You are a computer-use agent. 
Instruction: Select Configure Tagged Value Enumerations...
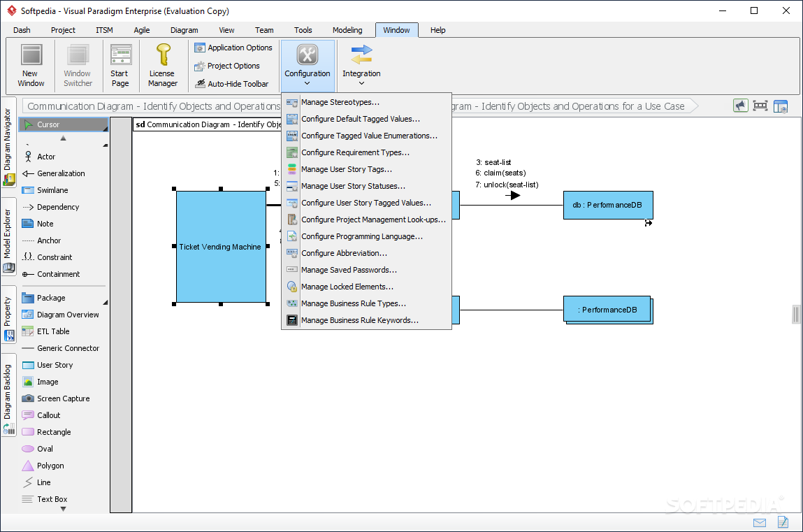(x=367, y=136)
